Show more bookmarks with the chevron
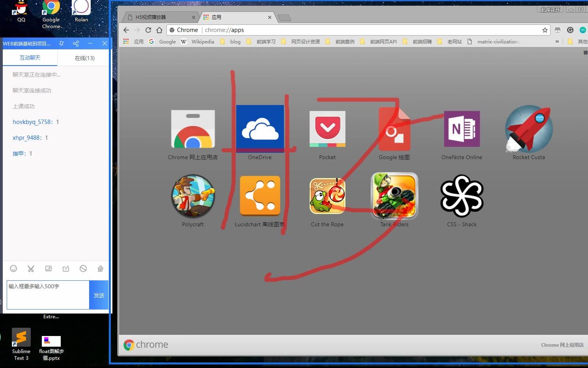The width and height of the screenshot is (588, 368). pos(557,41)
